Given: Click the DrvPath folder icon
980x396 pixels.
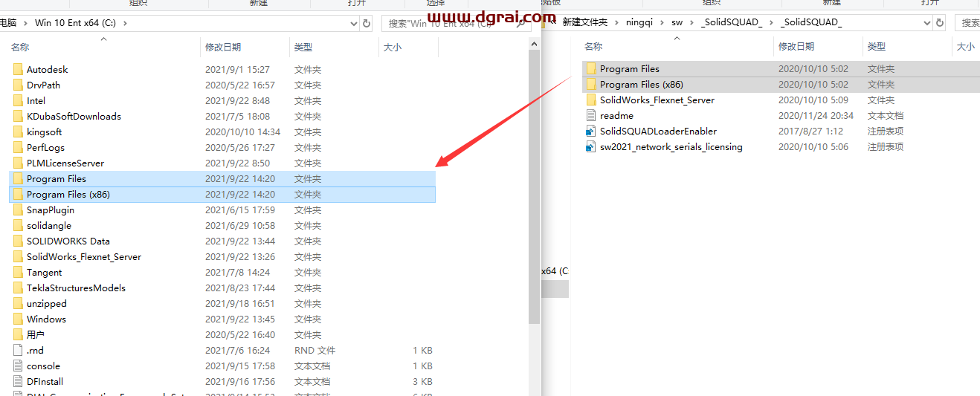Looking at the screenshot, I should click(19, 85).
